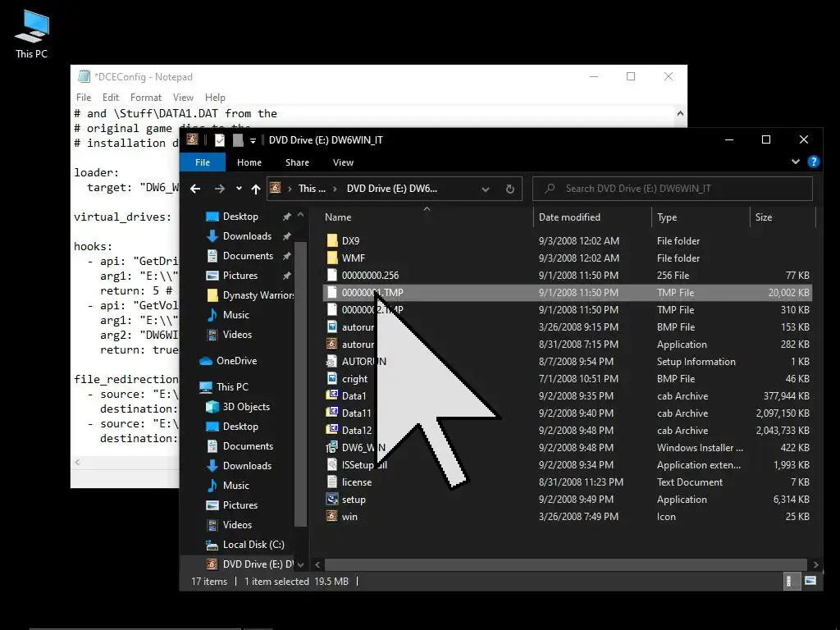The height and width of the screenshot is (630, 840).
Task: Select the win icon file
Action: (349, 517)
